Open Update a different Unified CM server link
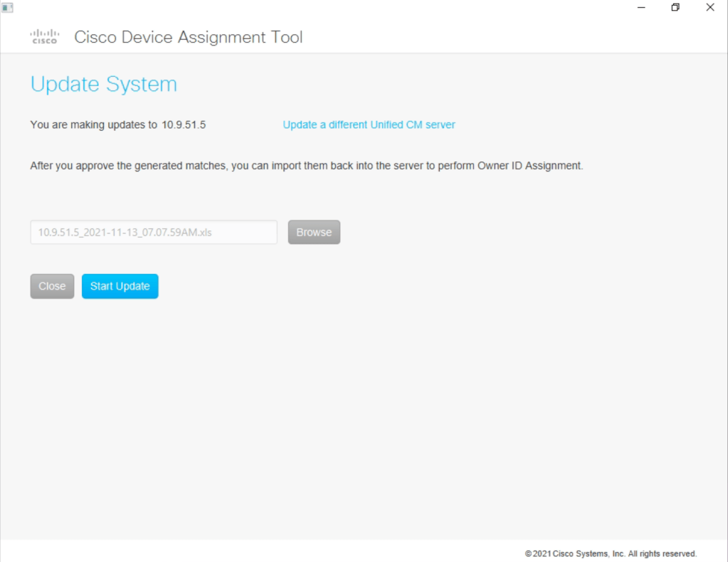This screenshot has height=562, width=728. [369, 124]
